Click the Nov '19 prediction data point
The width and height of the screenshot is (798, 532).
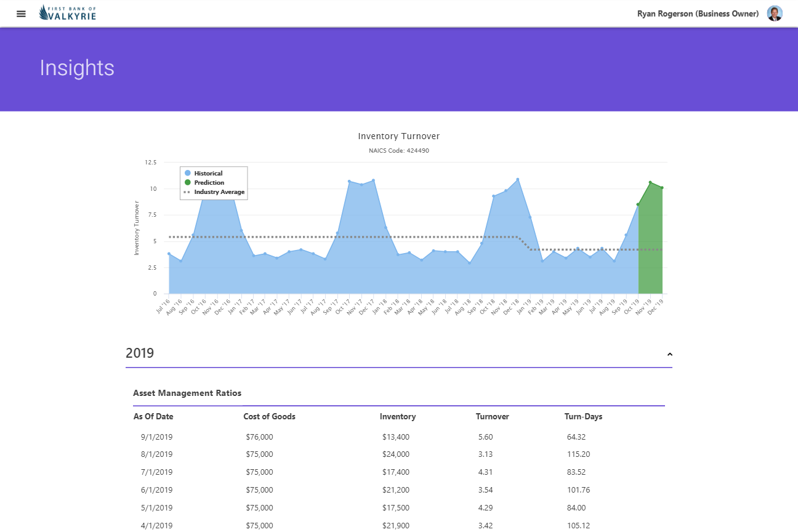[x=650, y=182]
